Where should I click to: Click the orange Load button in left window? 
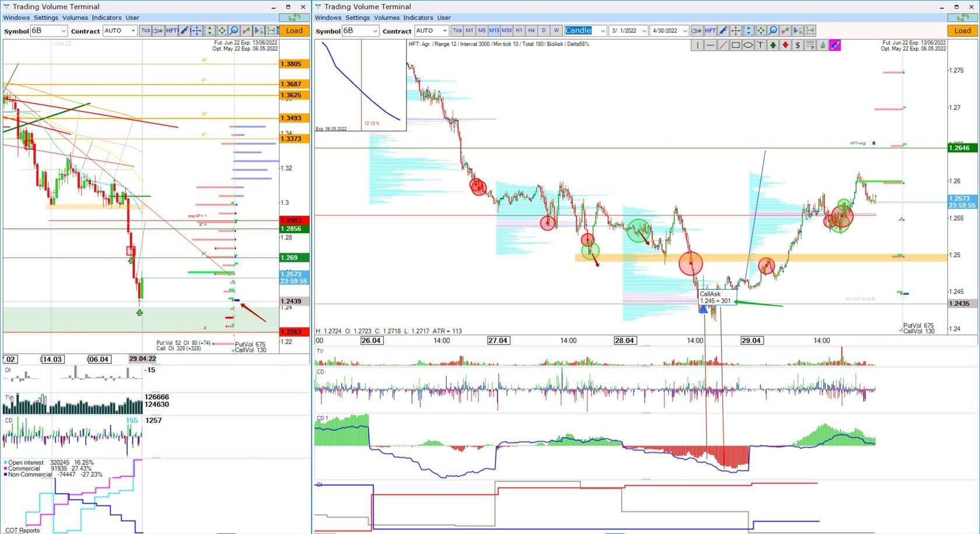[x=294, y=31]
